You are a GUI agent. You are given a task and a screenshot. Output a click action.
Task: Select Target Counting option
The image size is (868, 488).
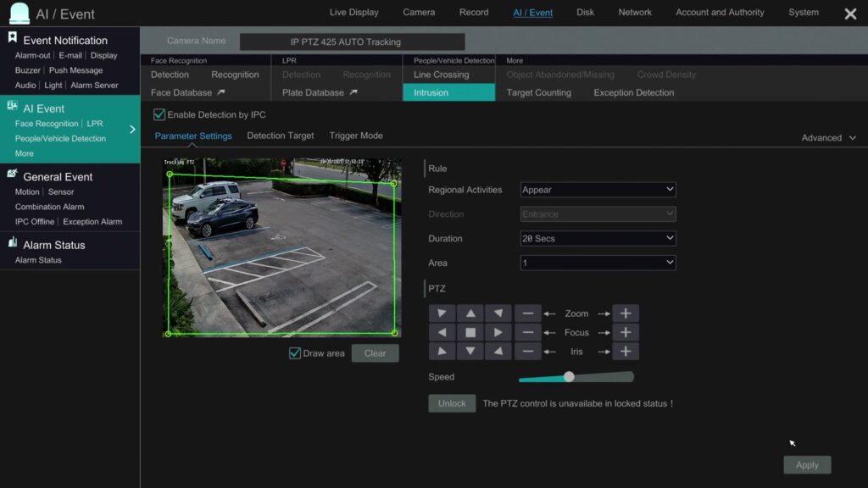538,92
